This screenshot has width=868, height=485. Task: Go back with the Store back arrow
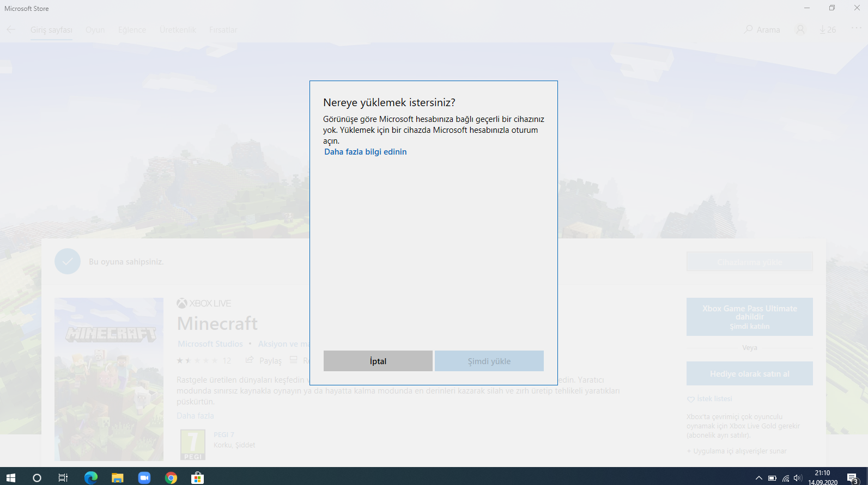coord(11,29)
